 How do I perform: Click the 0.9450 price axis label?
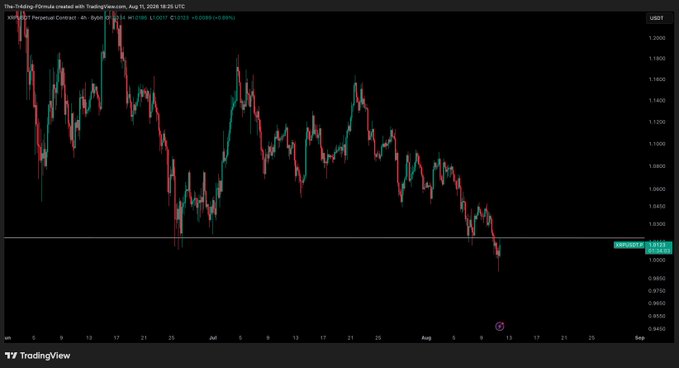657,329
